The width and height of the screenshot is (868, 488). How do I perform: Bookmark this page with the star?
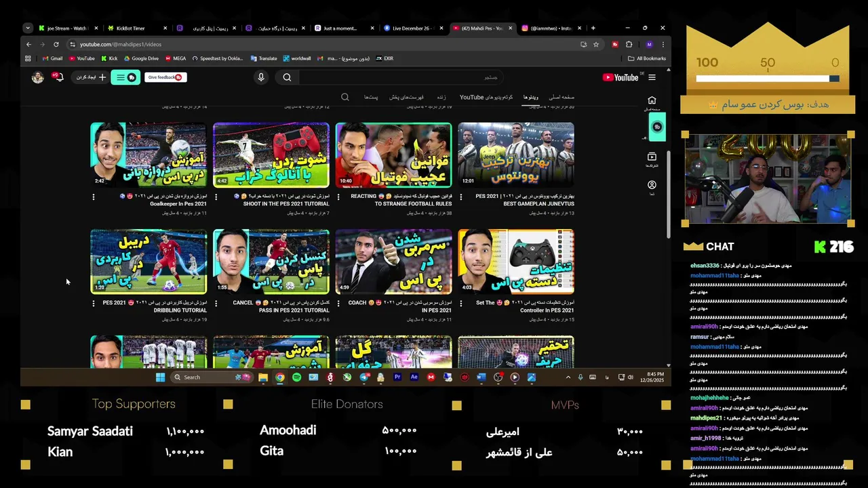point(596,44)
